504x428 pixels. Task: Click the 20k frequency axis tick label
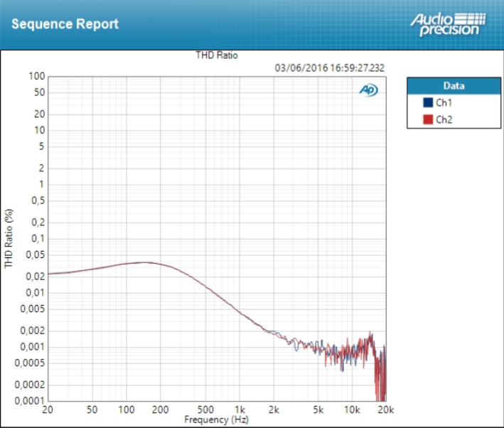coord(386,410)
